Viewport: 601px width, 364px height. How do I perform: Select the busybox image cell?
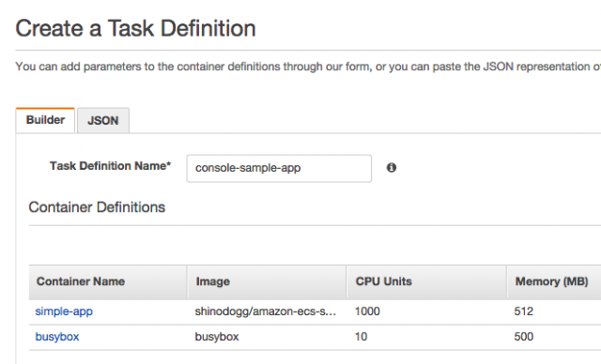[x=217, y=337]
